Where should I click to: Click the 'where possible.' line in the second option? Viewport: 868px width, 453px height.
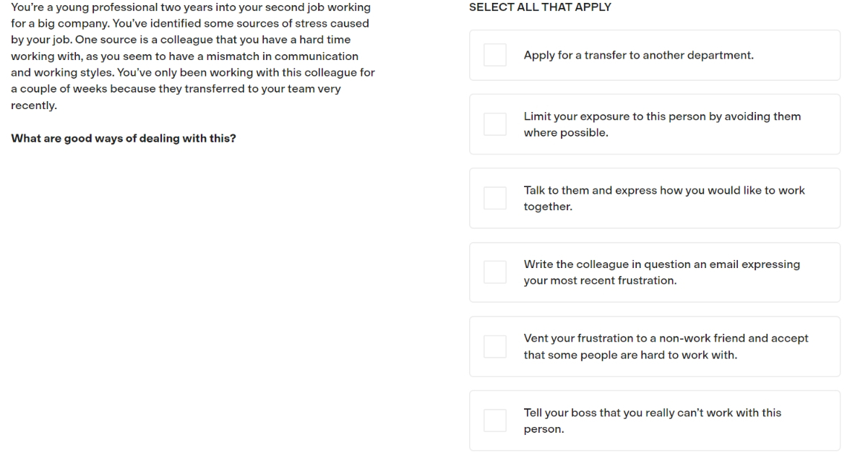point(566,132)
